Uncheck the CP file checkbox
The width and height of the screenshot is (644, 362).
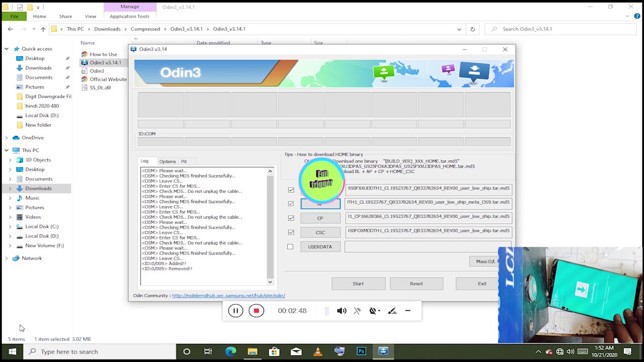click(291, 218)
